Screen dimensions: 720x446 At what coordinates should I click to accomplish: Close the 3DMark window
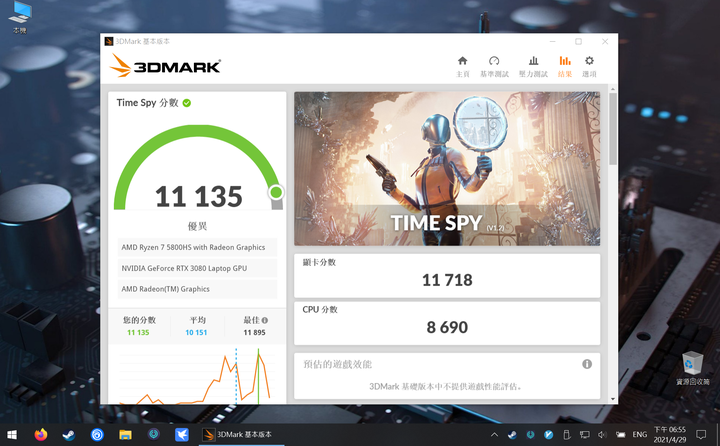pos(605,41)
